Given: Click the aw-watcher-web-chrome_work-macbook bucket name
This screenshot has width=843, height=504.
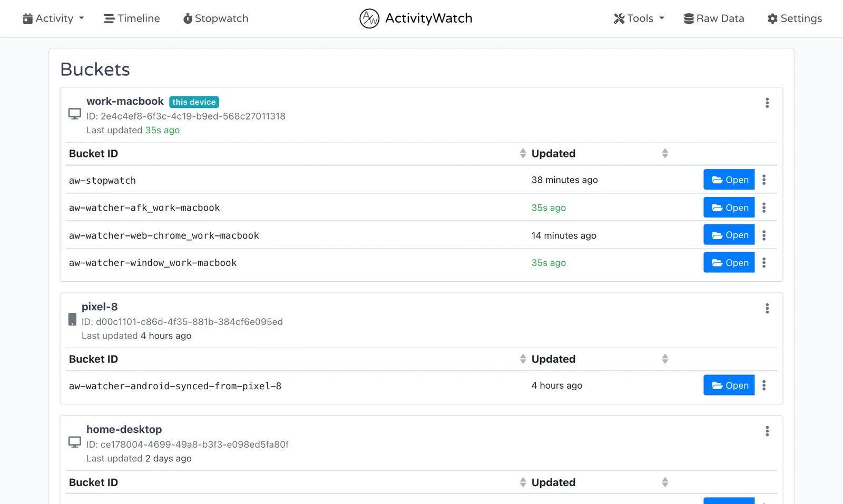Looking at the screenshot, I should (164, 235).
